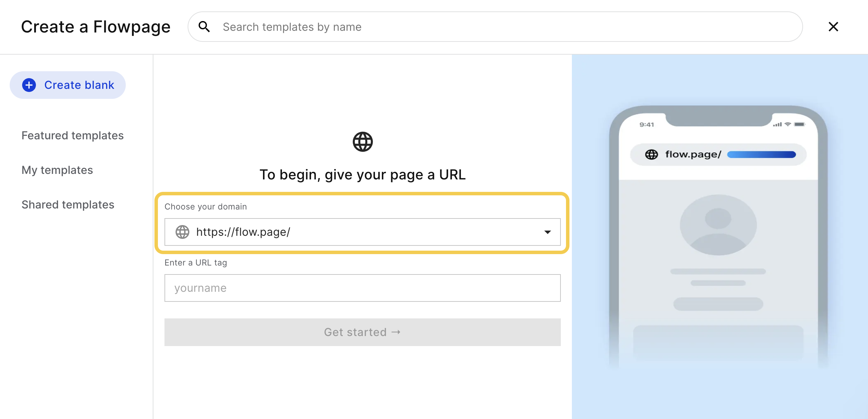Open Shared templates section
The width and height of the screenshot is (868, 419).
68,205
